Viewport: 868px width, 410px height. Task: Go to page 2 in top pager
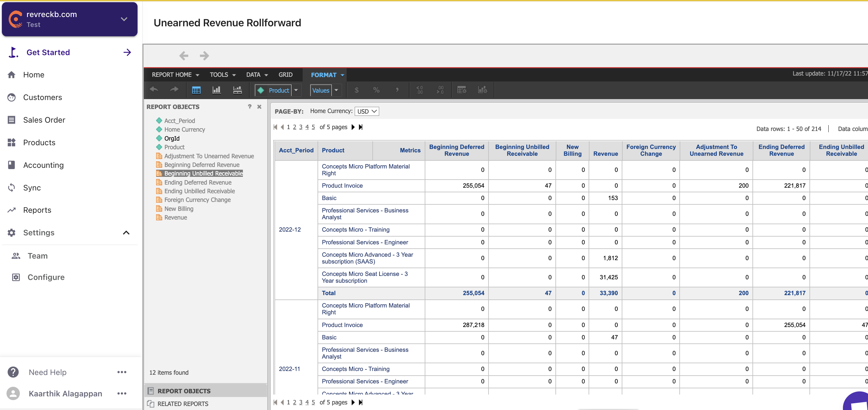tap(295, 127)
